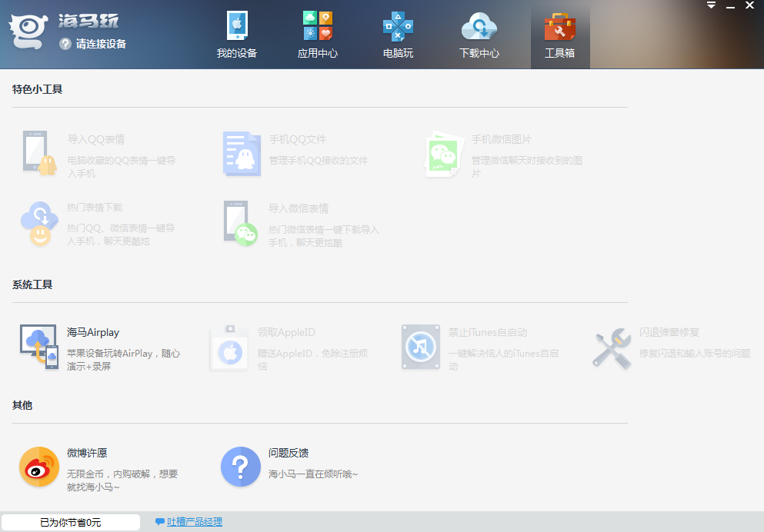Click the 请连接设备 question mark icon
The image size is (764, 532).
point(65,45)
